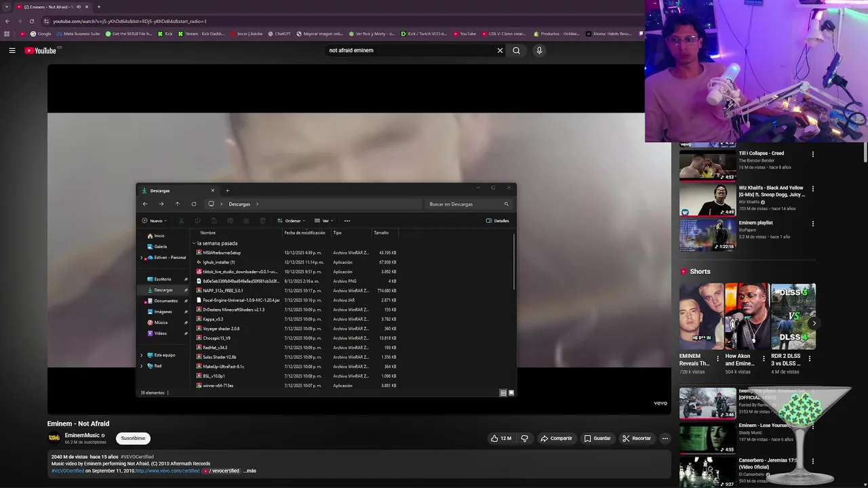
Task: Collapse the 'la semana pasada' group
Action: pyautogui.click(x=194, y=243)
